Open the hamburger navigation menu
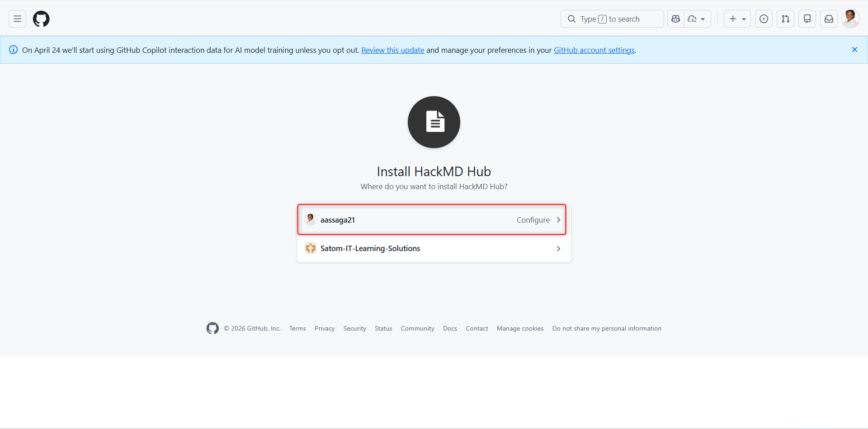Screen dimensions: 868x429 [17, 19]
